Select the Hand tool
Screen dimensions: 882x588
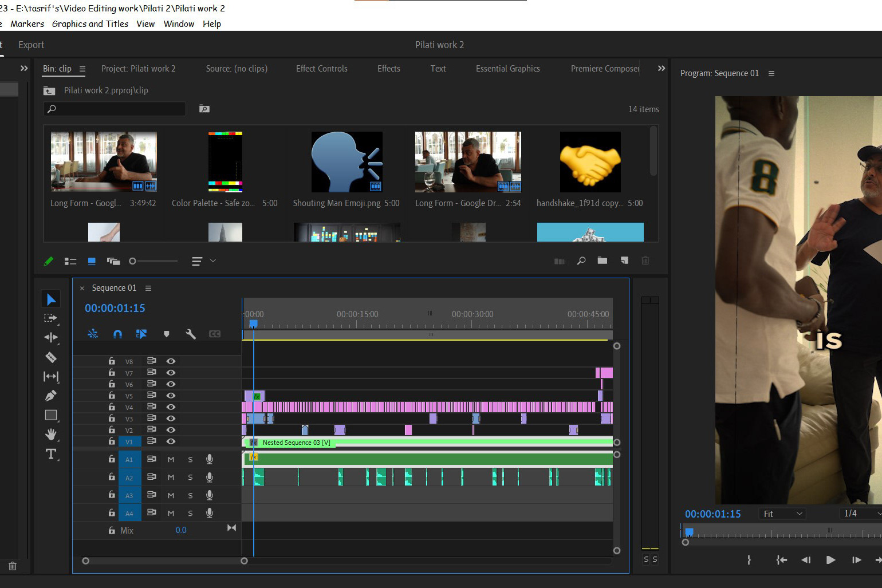pyautogui.click(x=51, y=435)
